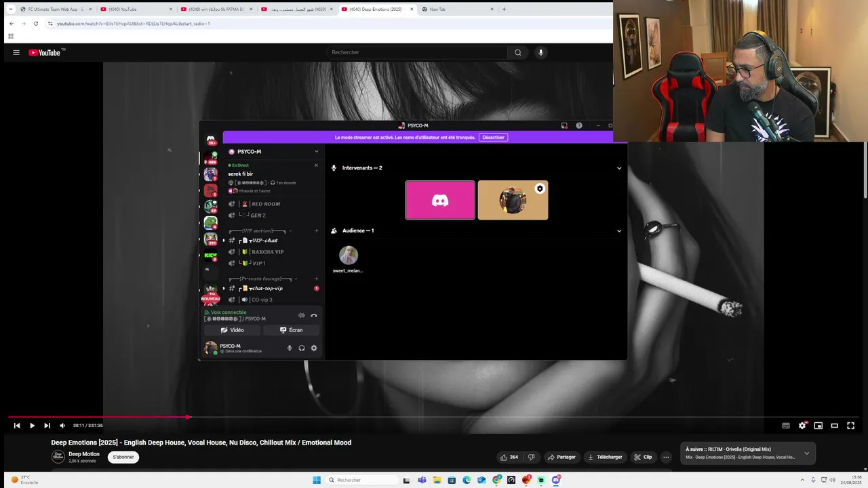
Task: Open the YouTube hamburger guide menu
Action: [16, 52]
